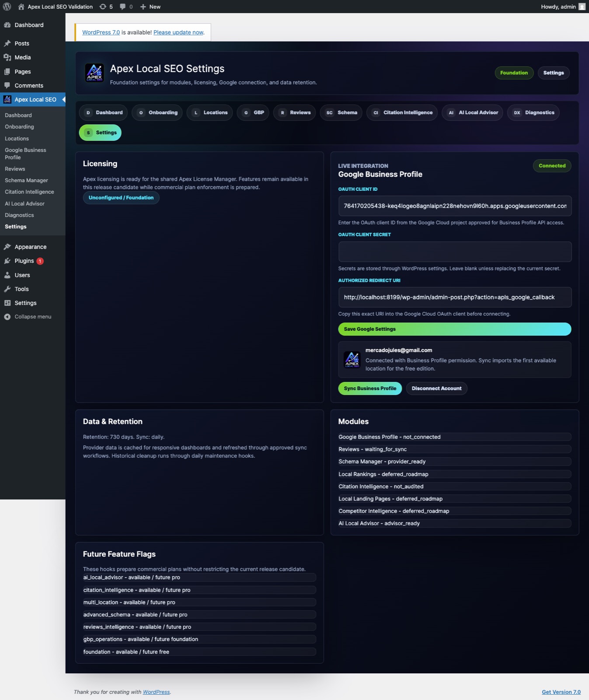Screen dimensions: 589x700
Task: Click the admin user avatar icon
Action: pyautogui.click(x=582, y=7)
